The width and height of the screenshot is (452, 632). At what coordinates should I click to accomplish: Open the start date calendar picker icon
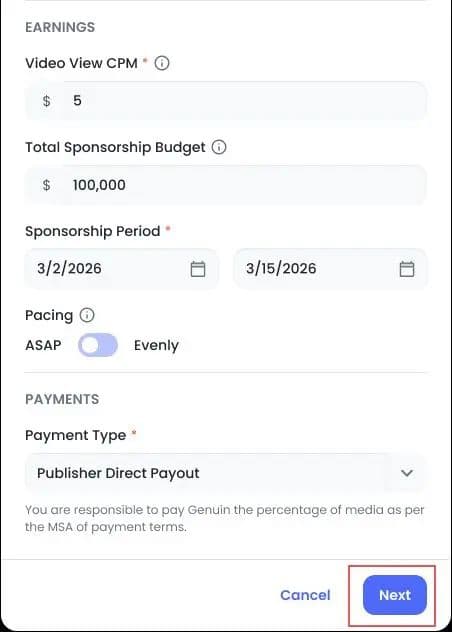(198, 269)
